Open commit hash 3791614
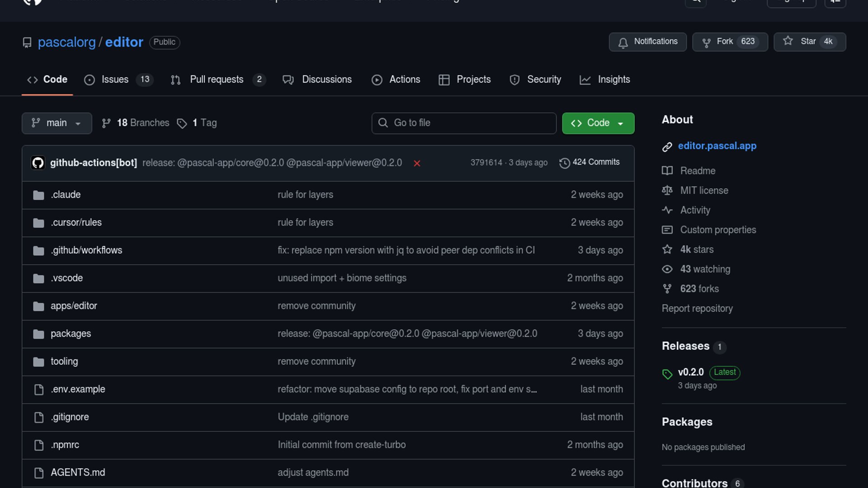 [486, 163]
